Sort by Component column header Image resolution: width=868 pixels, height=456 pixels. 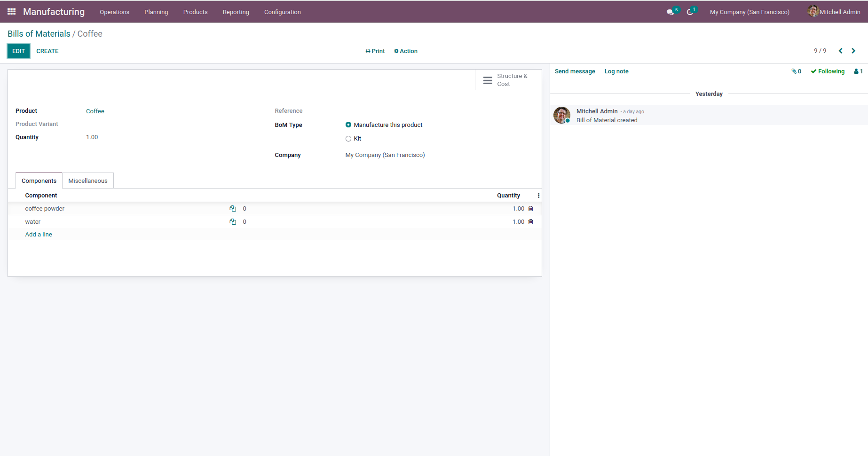coord(41,196)
